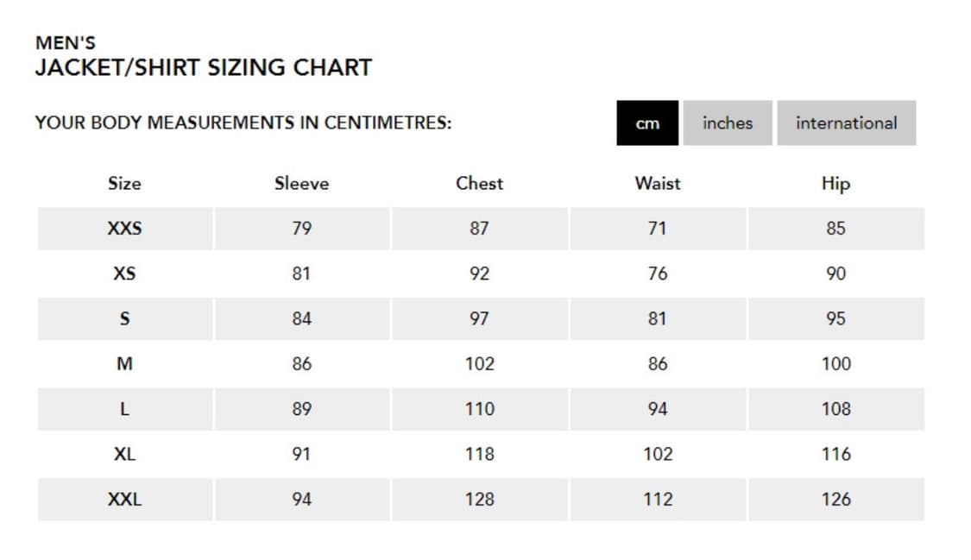971x560 pixels.
Task: Open the international sizing tab
Action: click(846, 123)
